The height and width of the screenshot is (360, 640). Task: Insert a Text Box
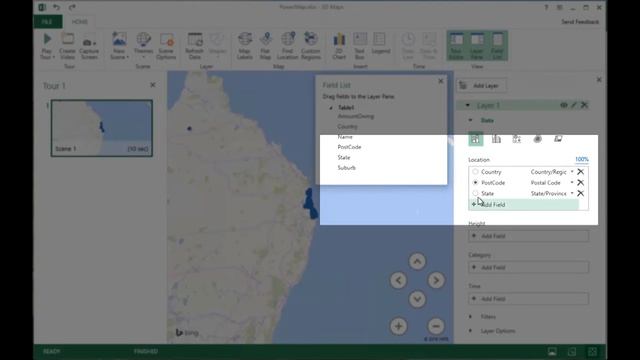pos(359,46)
